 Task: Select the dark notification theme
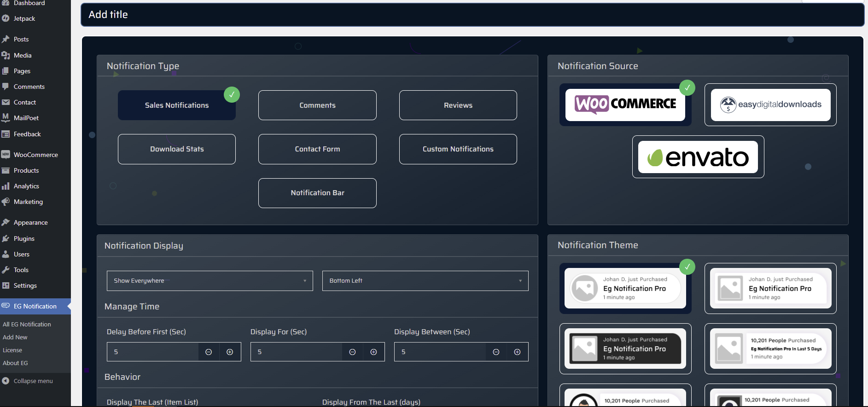[625, 349]
